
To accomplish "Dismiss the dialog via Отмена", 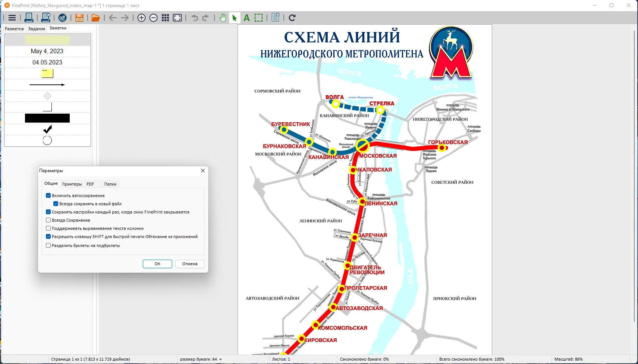I will tap(190, 264).
